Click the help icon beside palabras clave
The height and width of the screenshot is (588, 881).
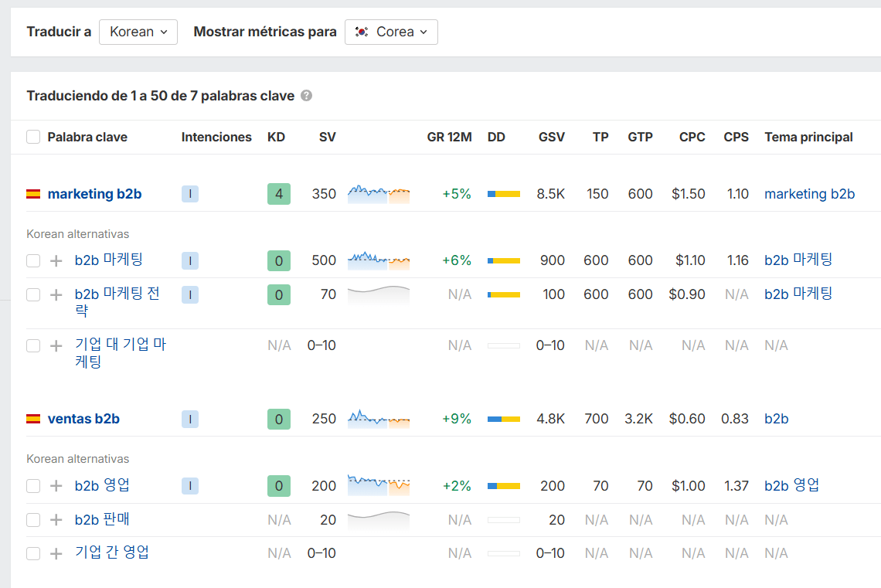click(307, 96)
